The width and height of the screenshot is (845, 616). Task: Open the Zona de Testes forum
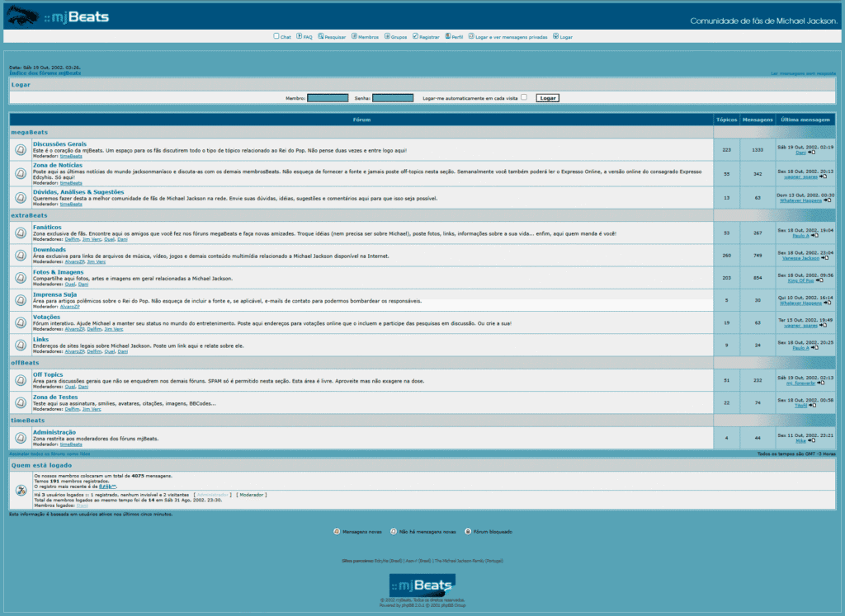[55, 397]
